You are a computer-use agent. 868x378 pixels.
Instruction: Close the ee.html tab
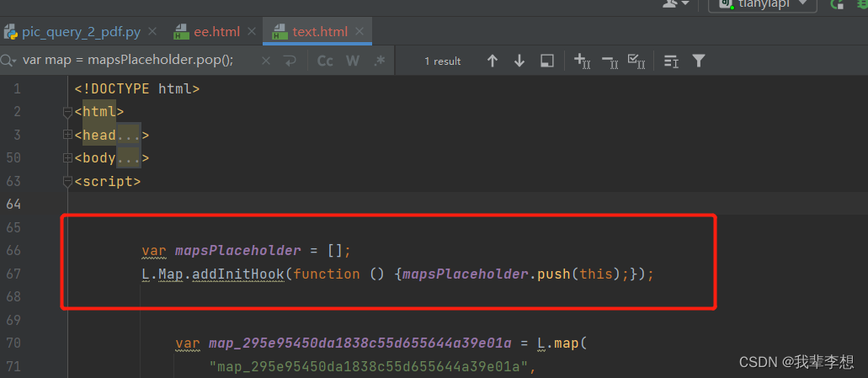(x=251, y=32)
